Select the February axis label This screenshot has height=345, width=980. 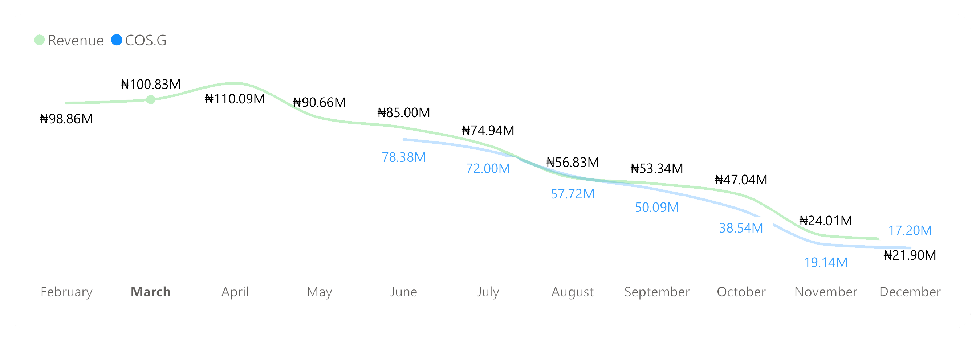coord(66,292)
